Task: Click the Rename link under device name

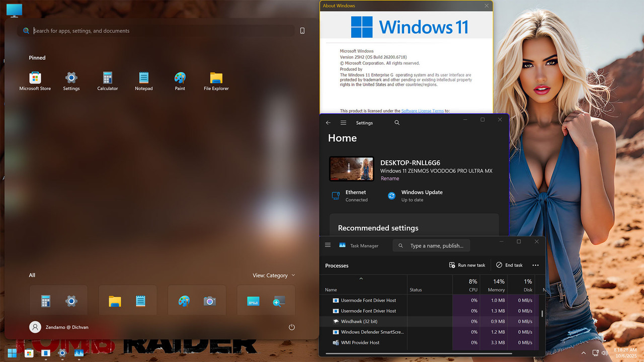Action: (x=390, y=178)
